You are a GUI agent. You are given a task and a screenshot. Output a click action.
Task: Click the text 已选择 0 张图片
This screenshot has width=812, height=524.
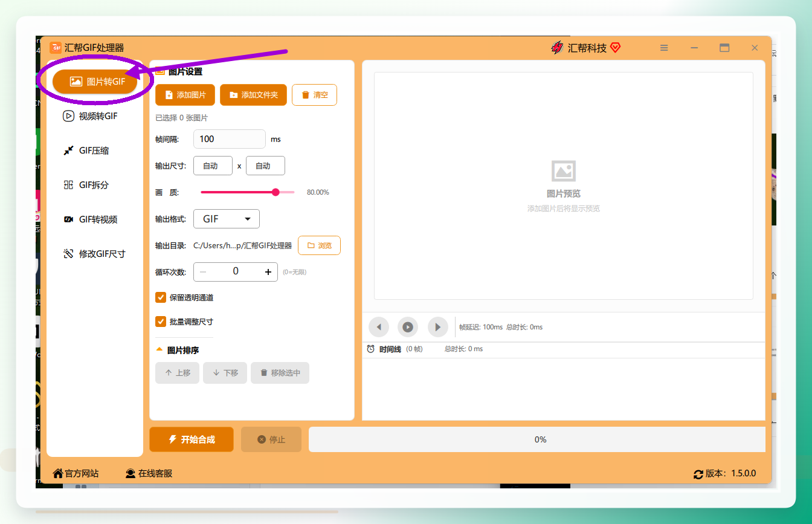tap(181, 118)
